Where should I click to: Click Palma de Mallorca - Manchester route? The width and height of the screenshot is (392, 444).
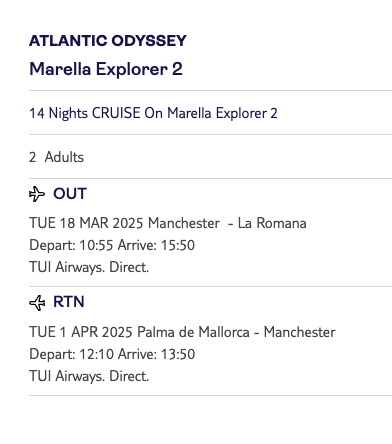point(236,332)
